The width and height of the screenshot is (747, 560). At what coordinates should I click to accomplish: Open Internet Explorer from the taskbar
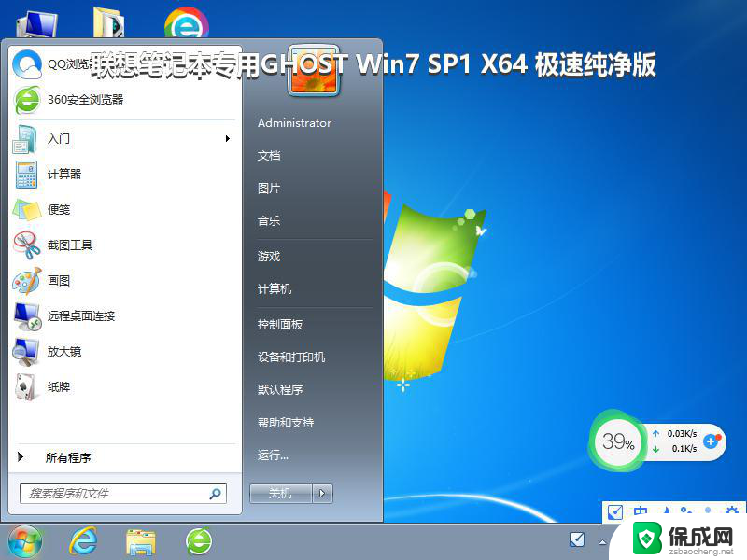coord(83,541)
